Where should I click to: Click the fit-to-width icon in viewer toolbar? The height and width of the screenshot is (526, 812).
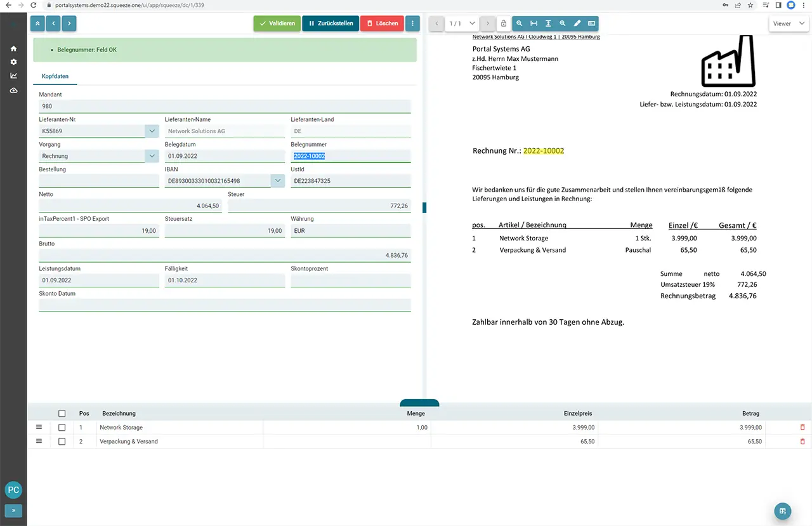(534, 23)
